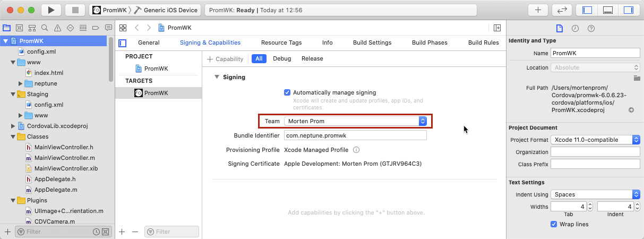Show the Quick Help inspector
The image size is (644, 239).
tap(591, 28)
